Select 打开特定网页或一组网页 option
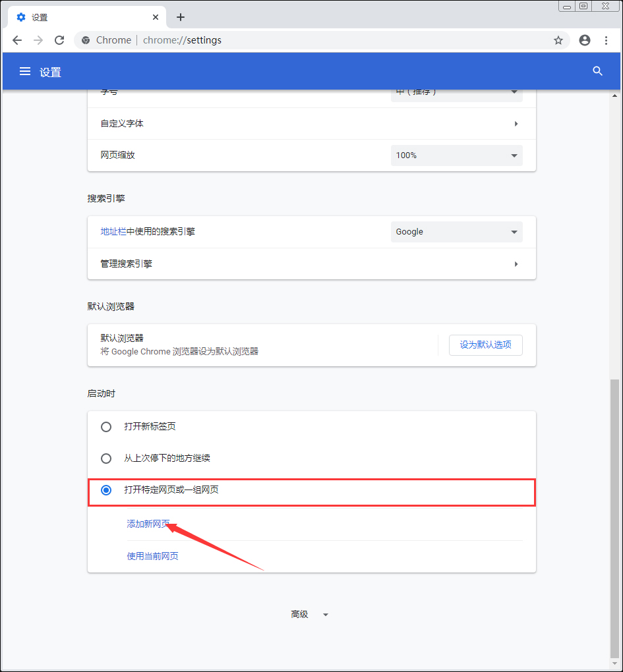 click(106, 490)
